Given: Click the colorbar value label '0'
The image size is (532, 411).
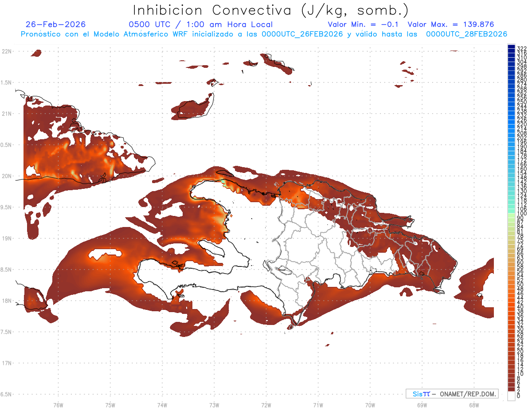Looking at the screenshot, I should (519, 396).
